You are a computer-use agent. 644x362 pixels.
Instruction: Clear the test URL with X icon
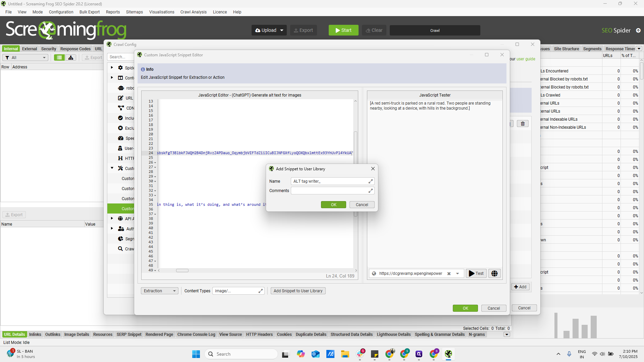click(x=449, y=274)
